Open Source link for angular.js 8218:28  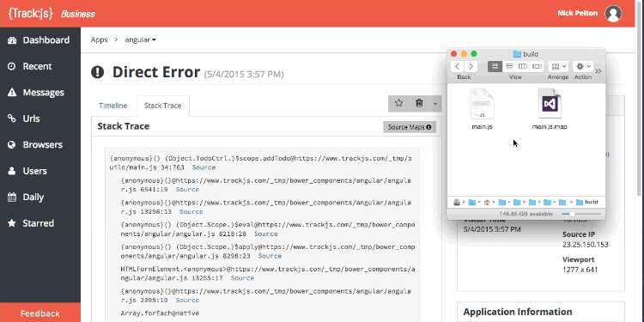point(265,234)
